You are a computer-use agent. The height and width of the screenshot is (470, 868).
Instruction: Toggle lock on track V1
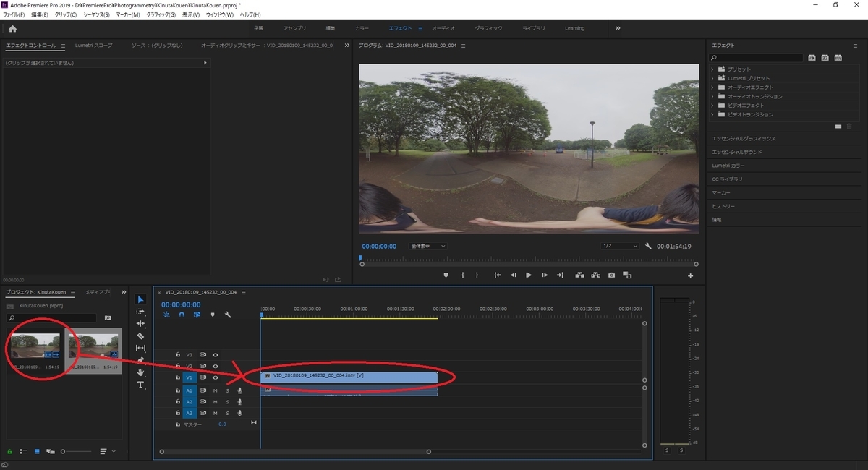[x=178, y=377]
